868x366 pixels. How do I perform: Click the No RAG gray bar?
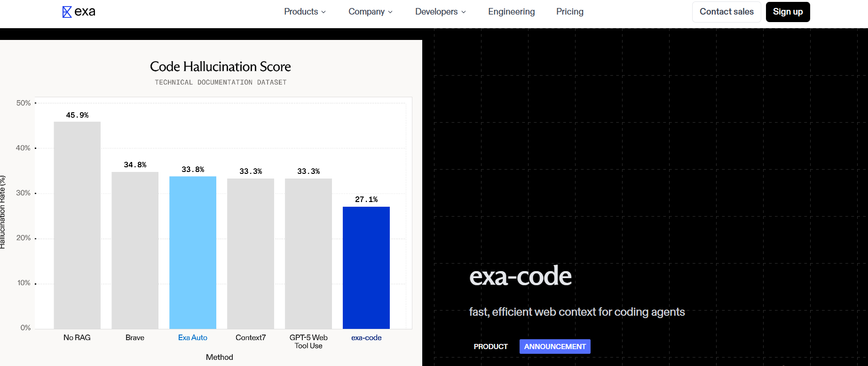[77, 226]
